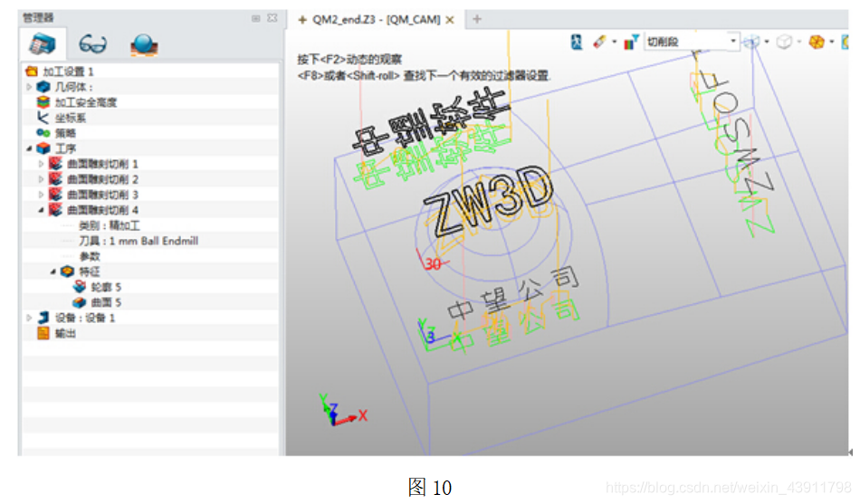Collapse 曲面雕刻切削 4 operation
The height and width of the screenshot is (504, 860).
pyautogui.click(x=41, y=210)
